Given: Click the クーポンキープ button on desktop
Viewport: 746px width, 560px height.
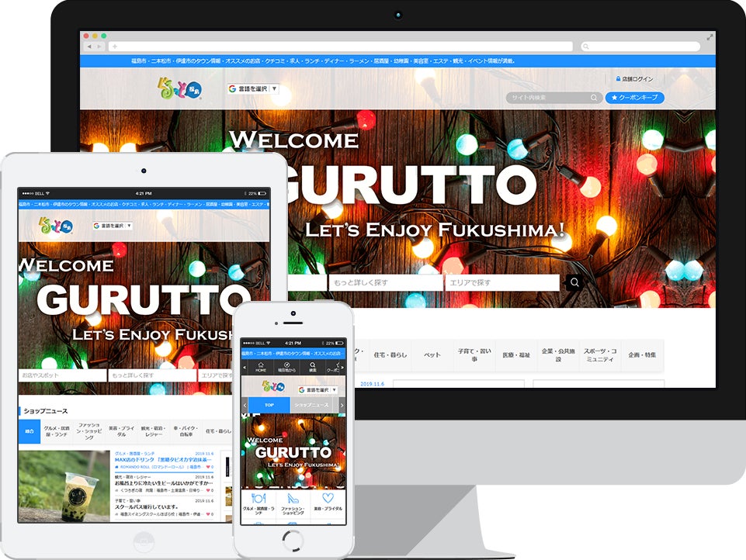Looking at the screenshot, I should 634,98.
